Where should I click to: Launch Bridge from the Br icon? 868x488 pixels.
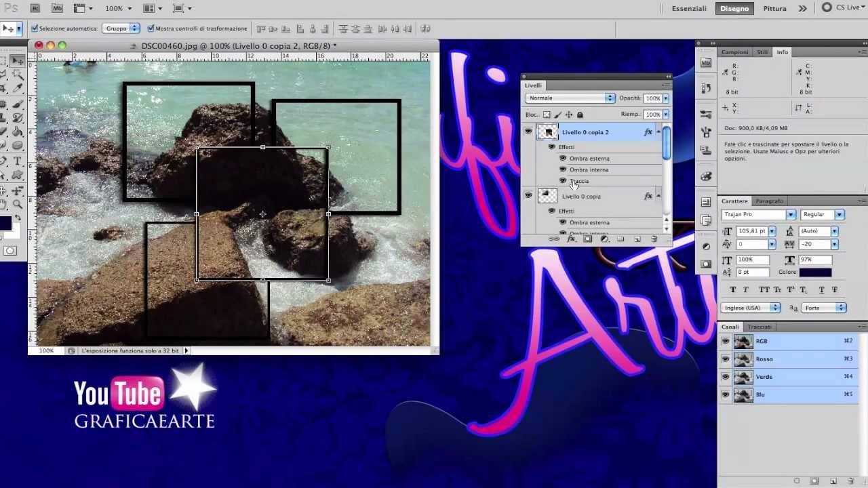pos(35,8)
